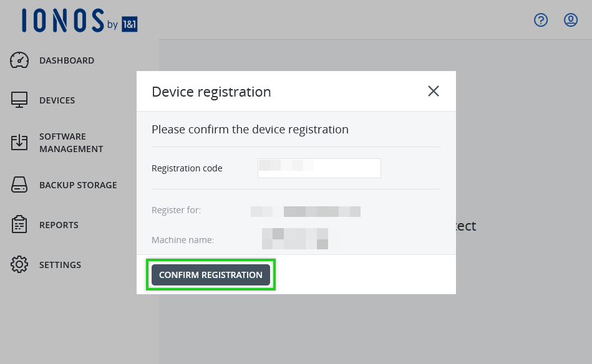Click the Devices monitor icon

[20, 100]
